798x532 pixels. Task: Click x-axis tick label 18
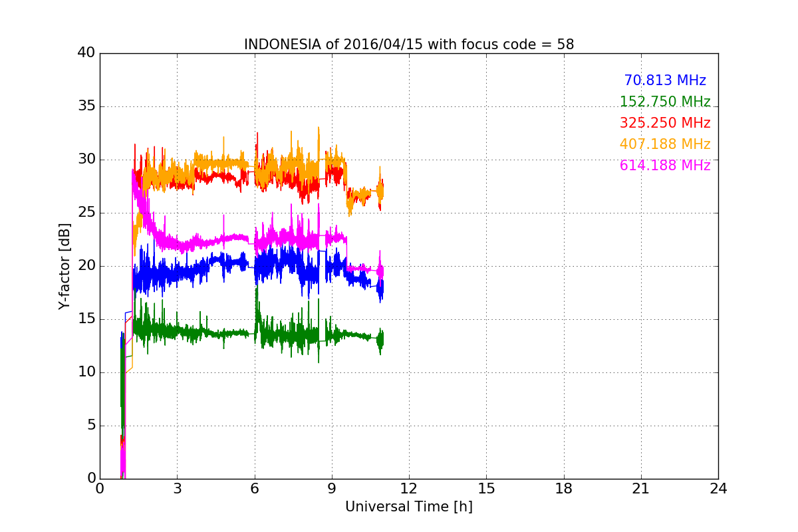pyautogui.click(x=564, y=489)
